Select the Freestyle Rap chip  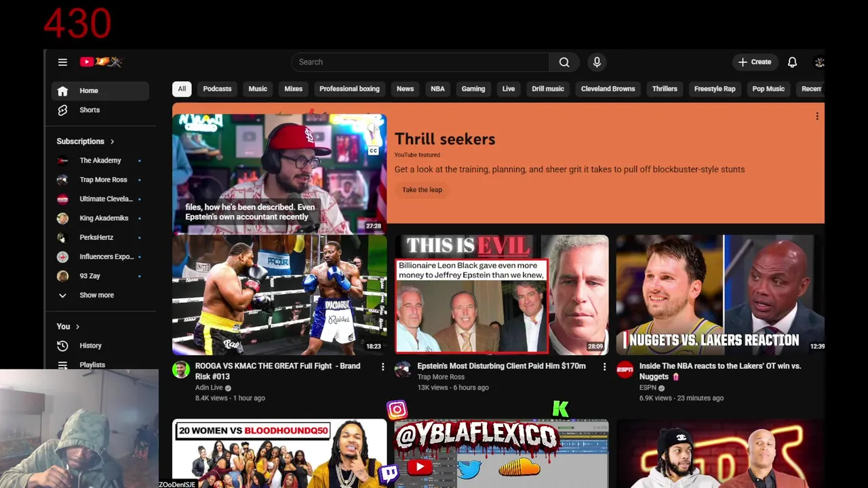pos(715,89)
